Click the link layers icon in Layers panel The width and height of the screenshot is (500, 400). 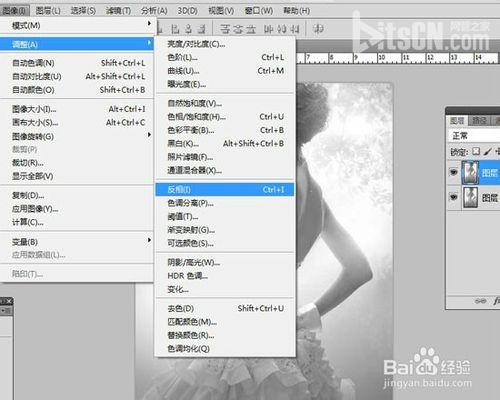[480, 301]
